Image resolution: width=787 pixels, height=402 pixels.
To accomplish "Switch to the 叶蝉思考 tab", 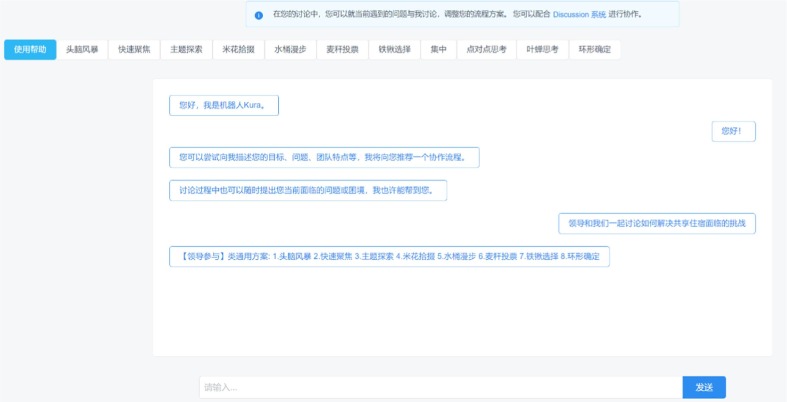I will [x=543, y=49].
